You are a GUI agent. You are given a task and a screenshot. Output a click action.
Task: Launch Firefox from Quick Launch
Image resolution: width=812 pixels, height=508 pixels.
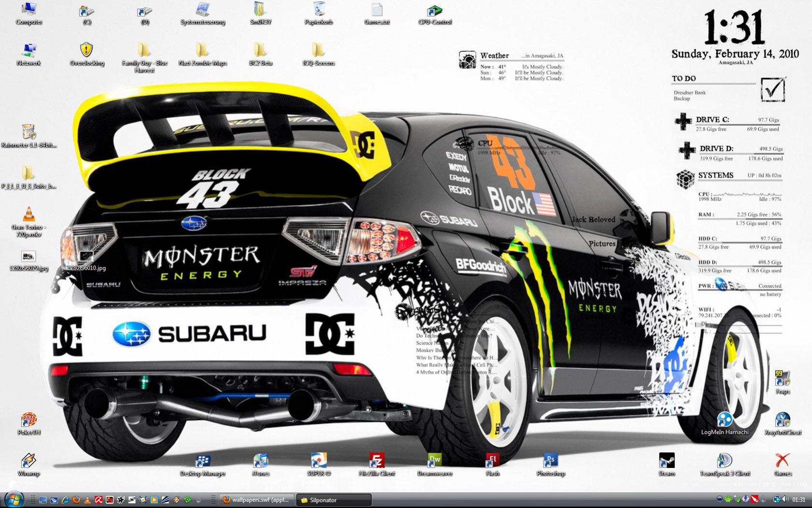click(76, 500)
